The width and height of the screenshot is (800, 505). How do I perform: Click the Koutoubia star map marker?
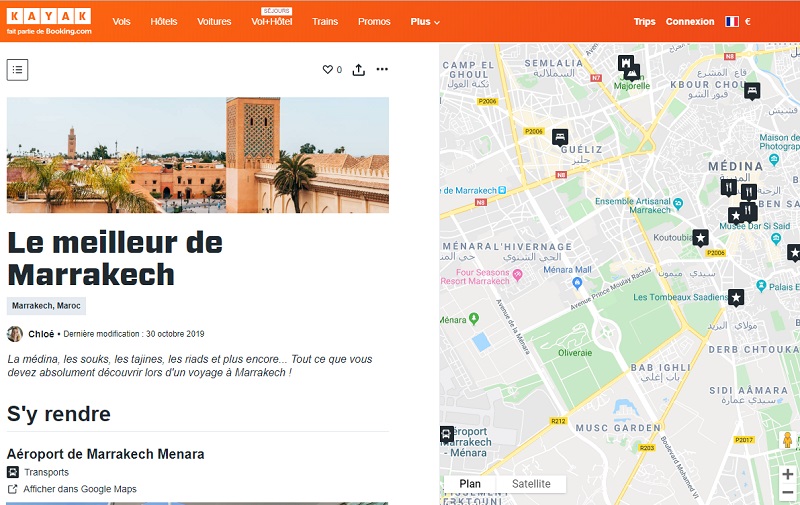pos(701,237)
